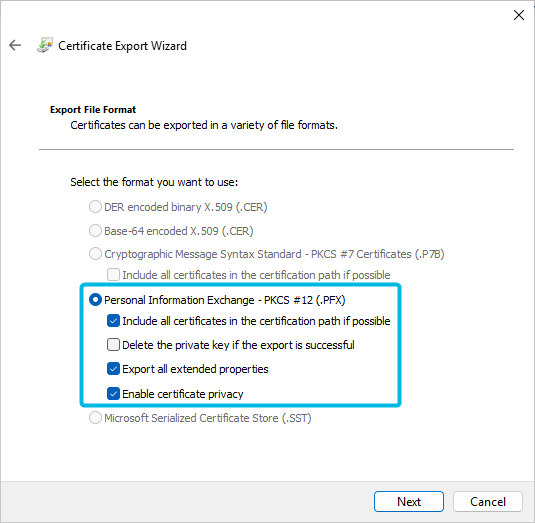Select DER encoded binary X.509 (.CER) option

click(95, 207)
